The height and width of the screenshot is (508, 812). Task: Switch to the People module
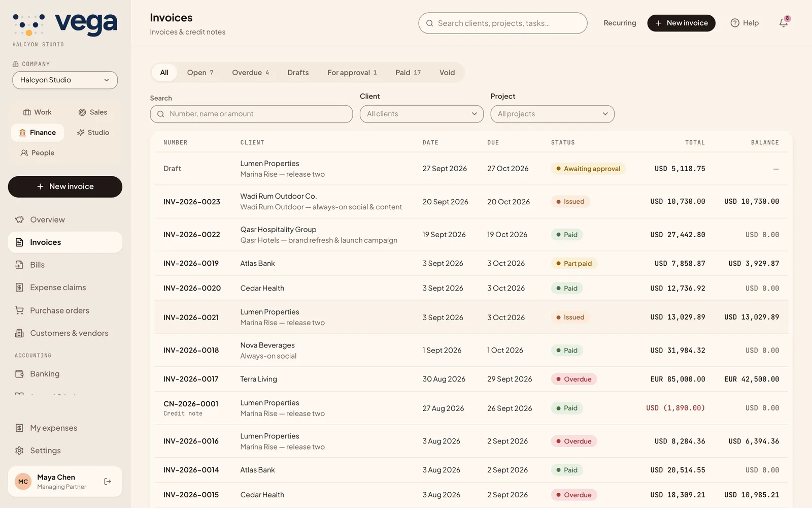coord(38,153)
